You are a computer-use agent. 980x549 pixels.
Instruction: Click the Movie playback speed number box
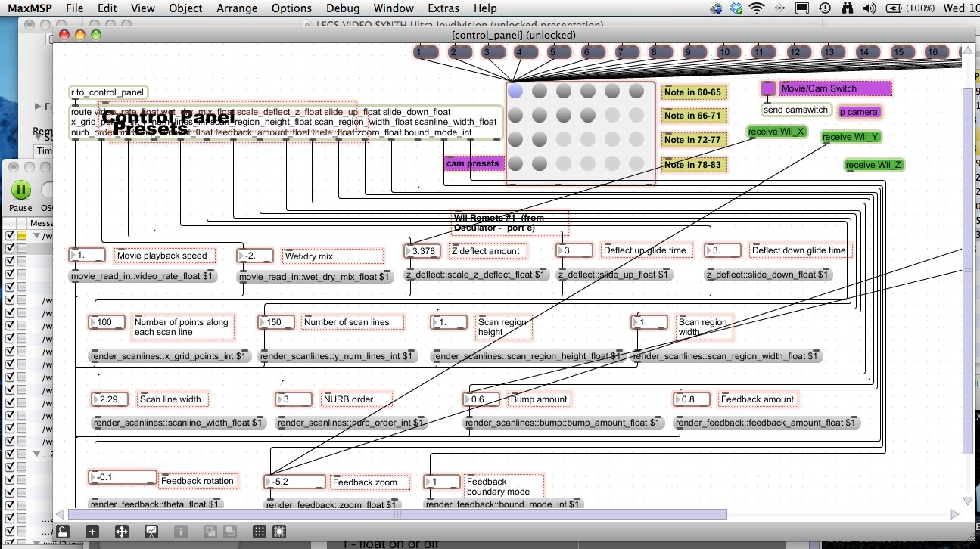coord(88,255)
